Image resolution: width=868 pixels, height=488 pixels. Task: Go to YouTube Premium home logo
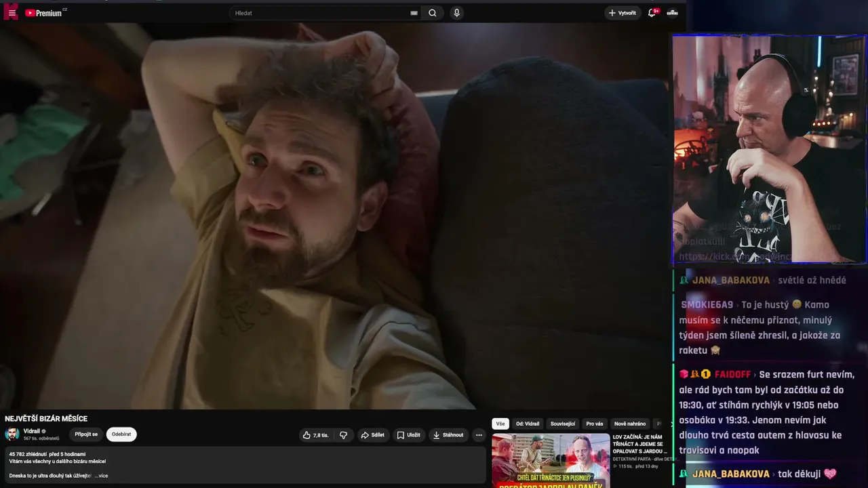coord(45,13)
